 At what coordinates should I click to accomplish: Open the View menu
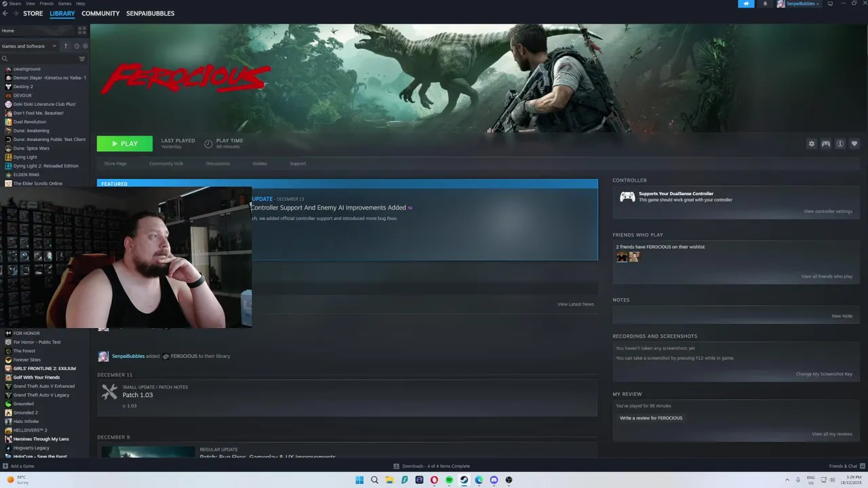click(x=31, y=3)
